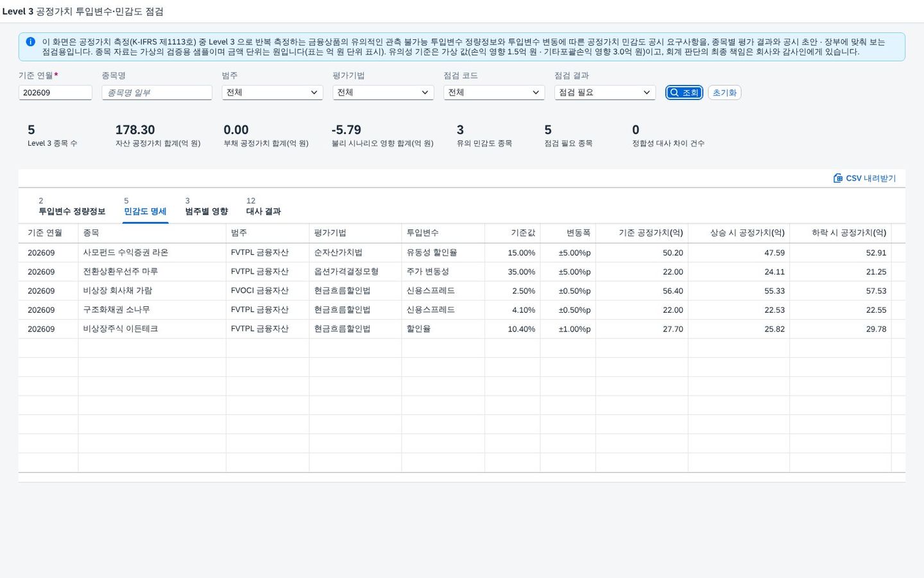Screen dimensions: 924x578
Task: Click the 초기화 reset button
Action: click(x=724, y=92)
